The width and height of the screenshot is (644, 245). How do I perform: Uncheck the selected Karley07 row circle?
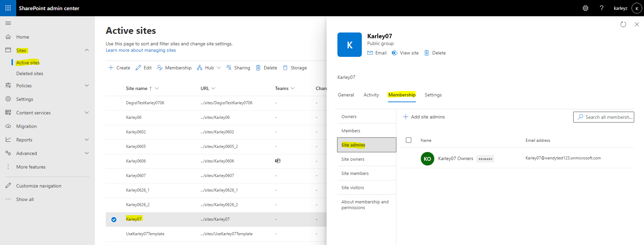pyautogui.click(x=114, y=219)
